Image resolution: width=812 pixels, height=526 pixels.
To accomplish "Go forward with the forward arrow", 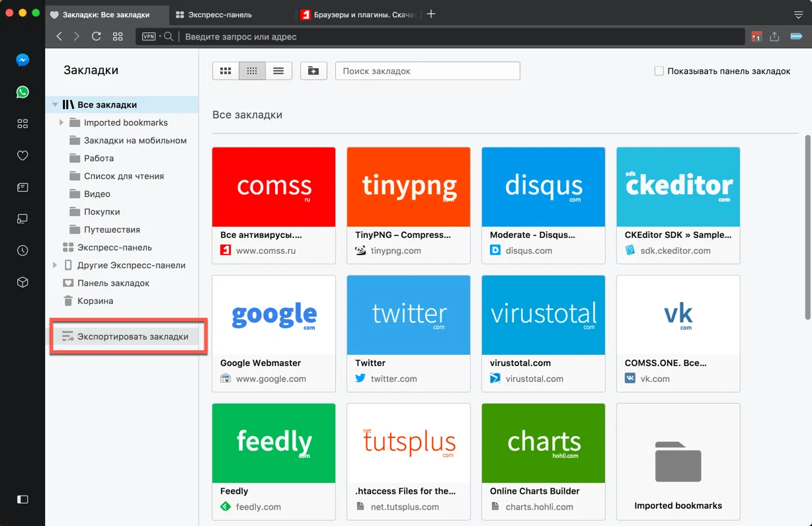I will (77, 36).
